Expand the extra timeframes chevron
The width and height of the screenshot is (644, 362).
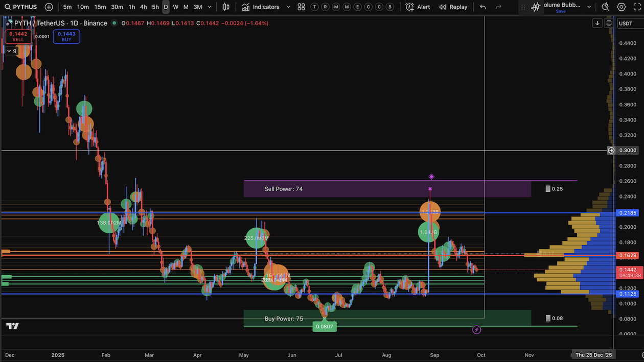click(x=209, y=7)
